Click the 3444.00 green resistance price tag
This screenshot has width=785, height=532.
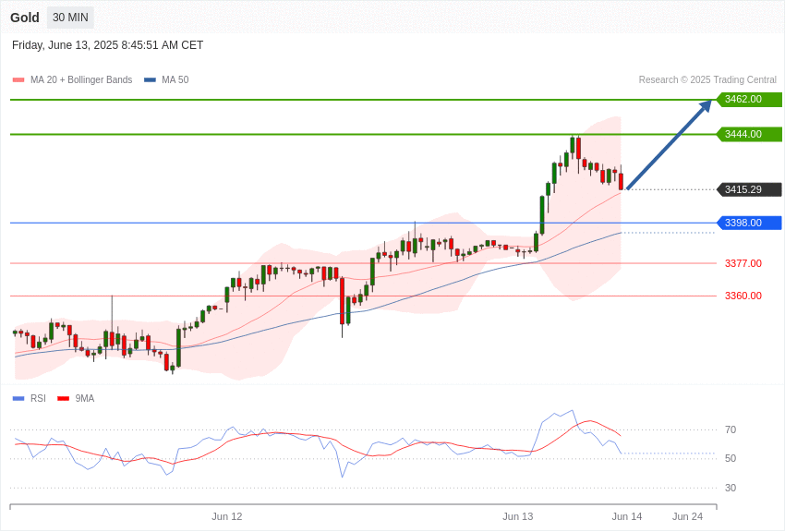750,134
